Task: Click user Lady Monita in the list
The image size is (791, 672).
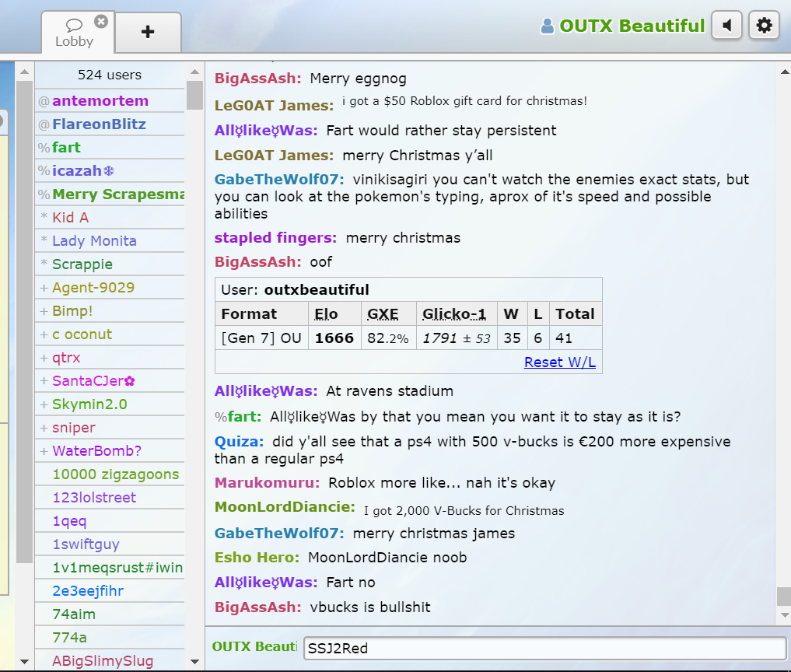Action: point(110,240)
